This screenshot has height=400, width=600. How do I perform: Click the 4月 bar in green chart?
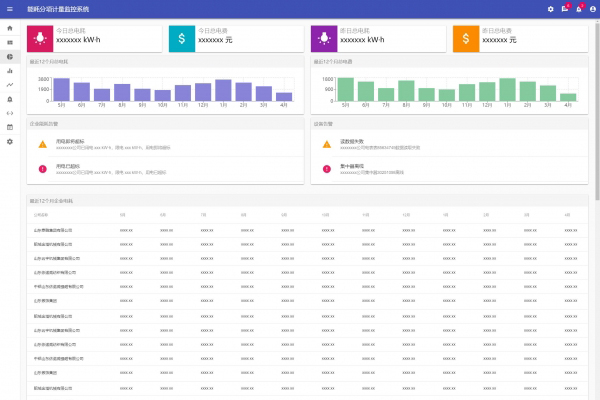568,97
